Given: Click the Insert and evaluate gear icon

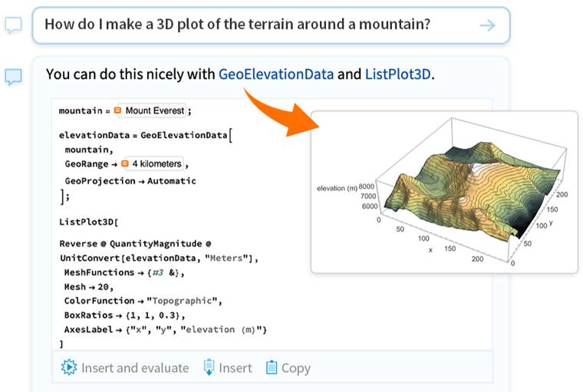Looking at the screenshot, I should coord(69,367).
